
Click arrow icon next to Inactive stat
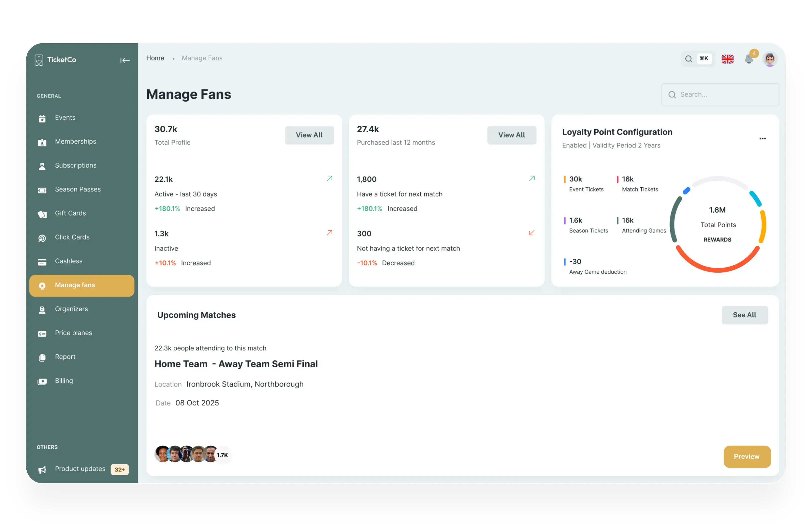(x=329, y=233)
